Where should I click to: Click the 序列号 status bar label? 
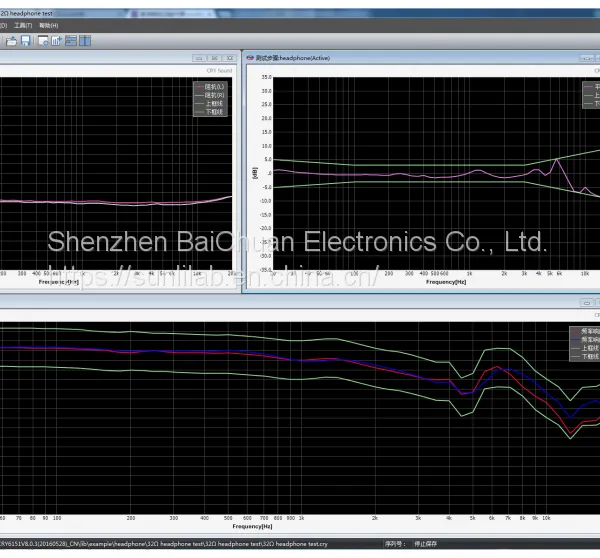(395, 544)
